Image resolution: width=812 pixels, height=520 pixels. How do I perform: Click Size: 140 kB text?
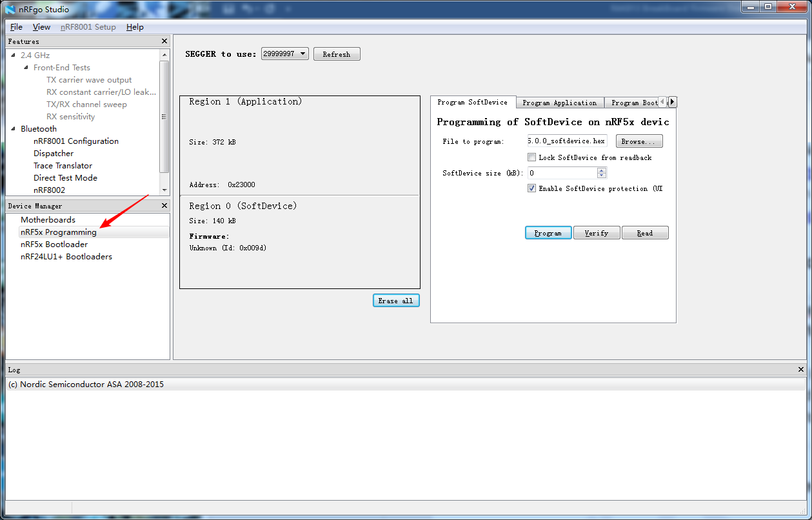tap(212, 221)
